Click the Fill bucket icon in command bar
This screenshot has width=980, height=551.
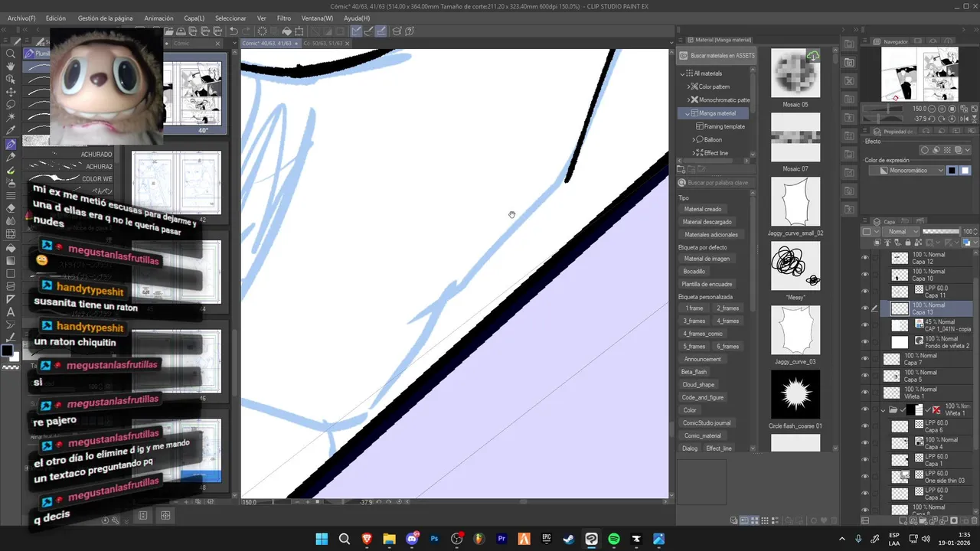(x=287, y=31)
